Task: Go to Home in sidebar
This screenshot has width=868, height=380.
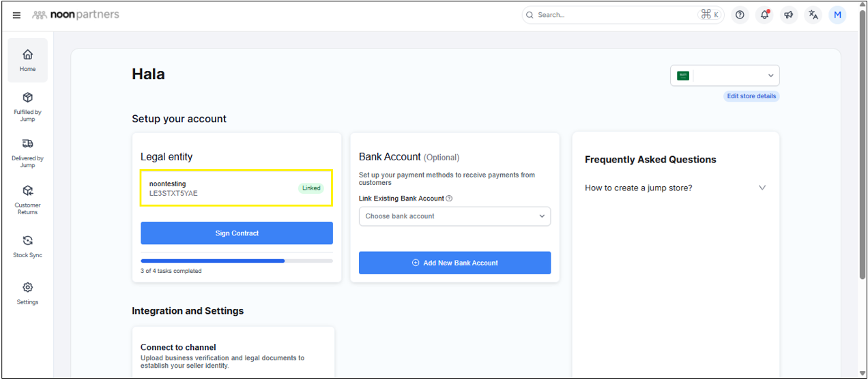Action: [x=28, y=60]
